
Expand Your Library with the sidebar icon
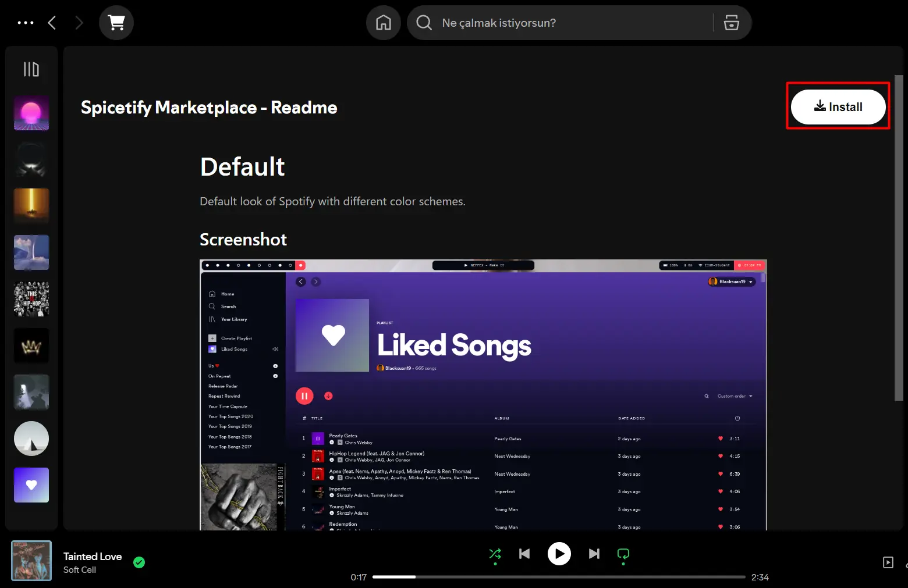[x=31, y=70]
